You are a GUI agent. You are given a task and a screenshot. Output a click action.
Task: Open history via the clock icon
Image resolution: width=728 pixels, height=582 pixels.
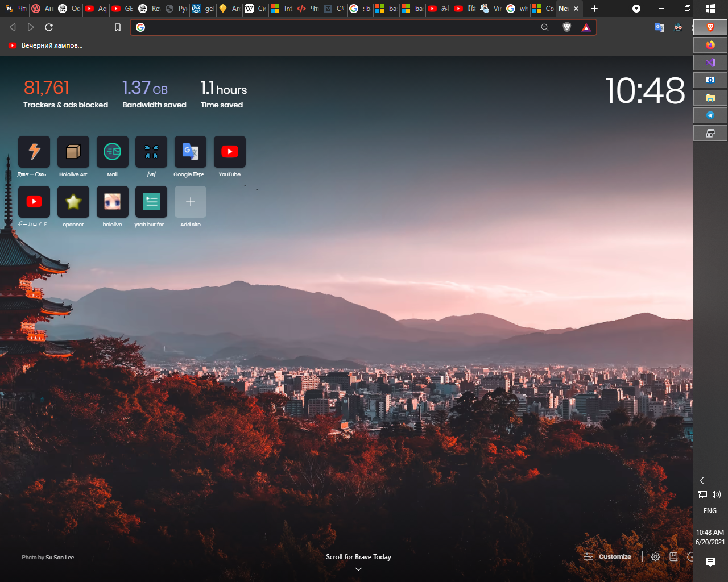pos(690,556)
